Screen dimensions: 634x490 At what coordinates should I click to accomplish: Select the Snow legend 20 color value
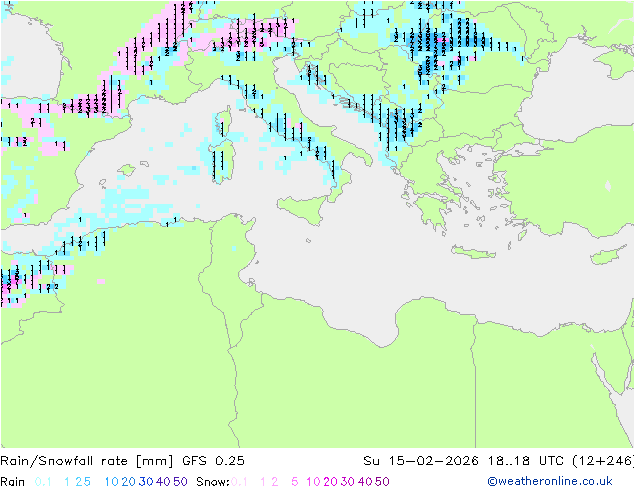pyautogui.click(x=330, y=482)
